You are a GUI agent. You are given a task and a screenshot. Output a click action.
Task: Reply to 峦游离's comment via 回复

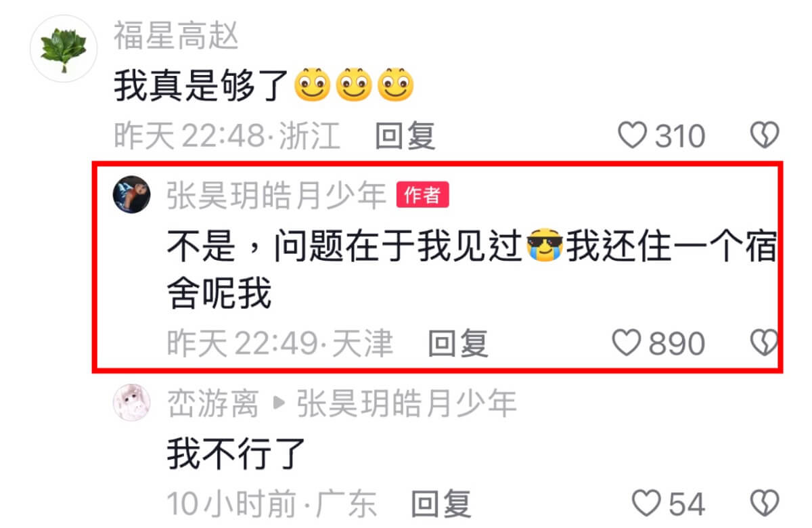point(441,504)
